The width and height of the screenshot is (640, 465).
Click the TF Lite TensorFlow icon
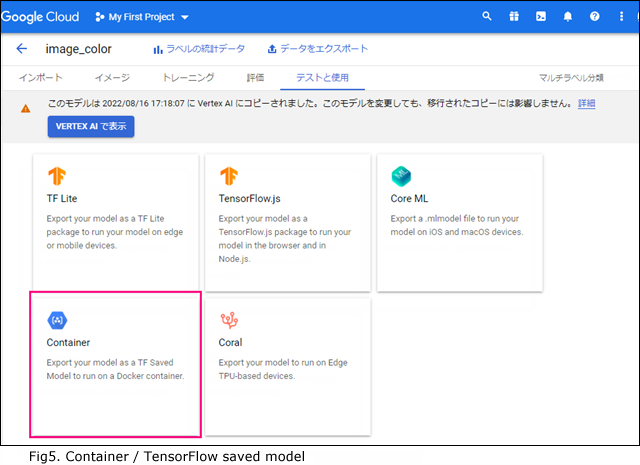coord(57,176)
